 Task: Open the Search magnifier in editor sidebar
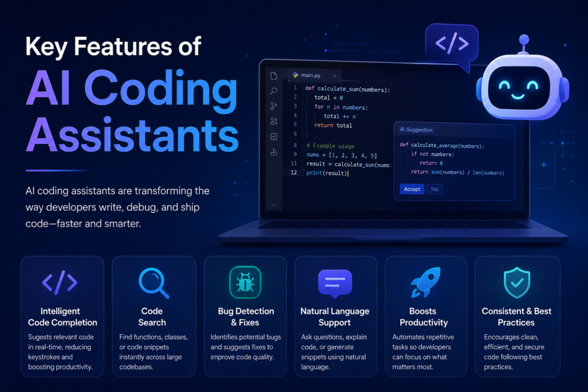click(x=274, y=91)
